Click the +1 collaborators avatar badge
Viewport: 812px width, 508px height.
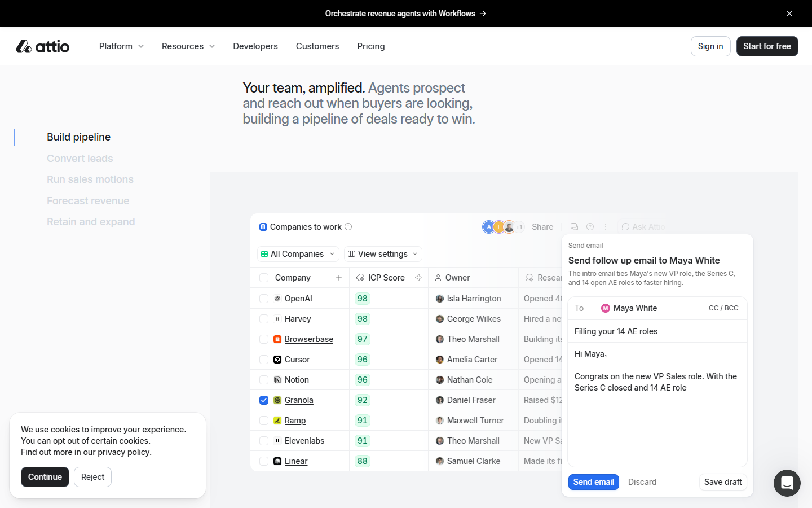[519, 227]
